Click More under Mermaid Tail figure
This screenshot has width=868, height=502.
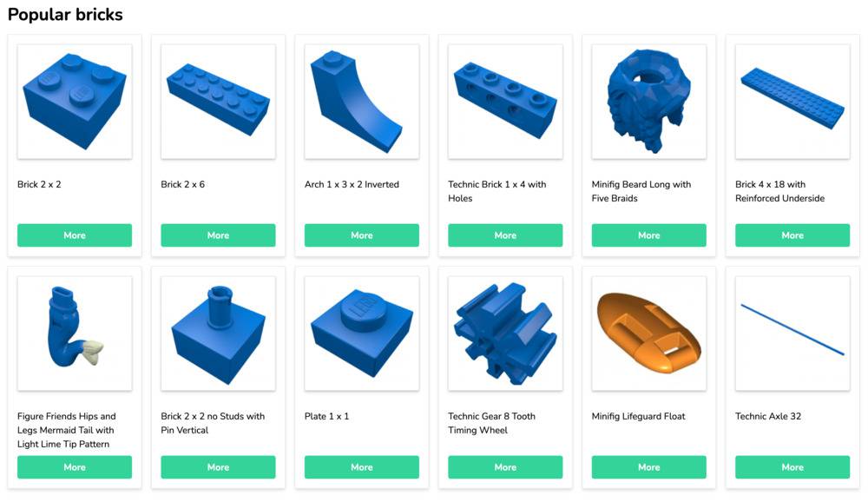point(75,467)
